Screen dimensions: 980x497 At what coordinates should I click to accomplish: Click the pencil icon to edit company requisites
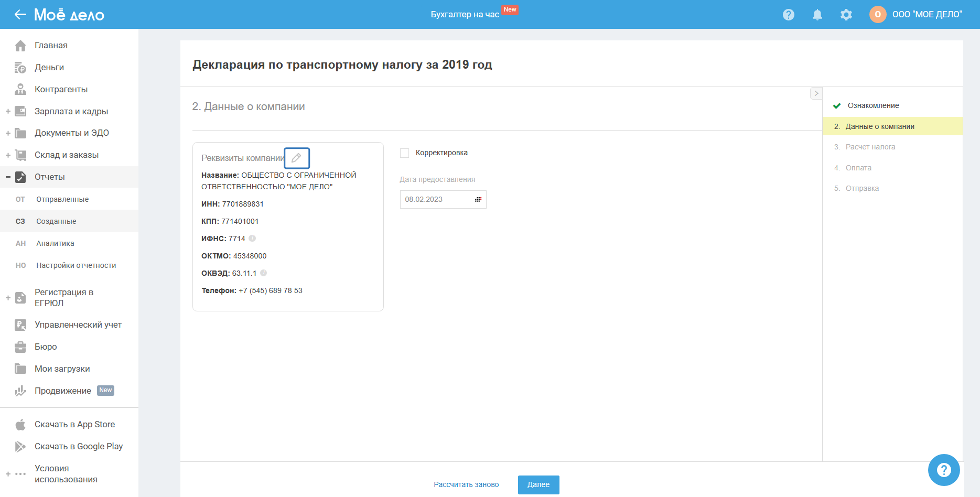296,158
